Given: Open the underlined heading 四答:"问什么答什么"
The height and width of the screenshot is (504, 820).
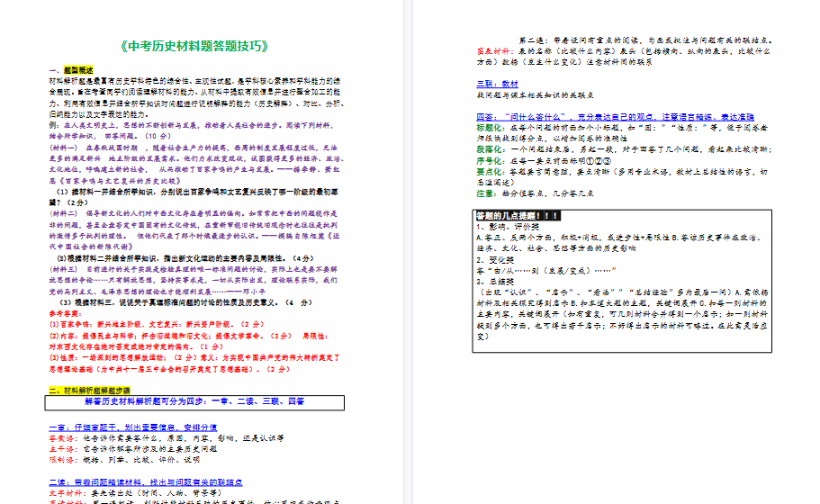Looking at the screenshot, I should point(615,117).
